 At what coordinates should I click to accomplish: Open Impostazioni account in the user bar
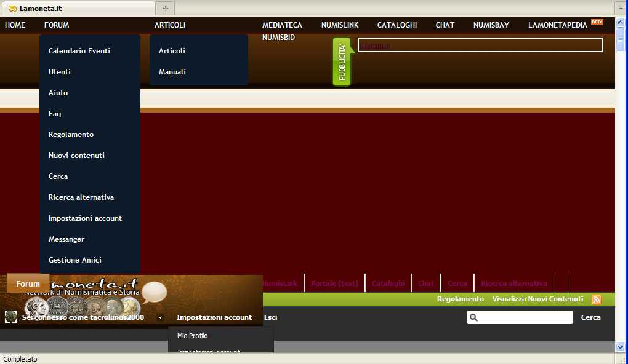pos(214,317)
